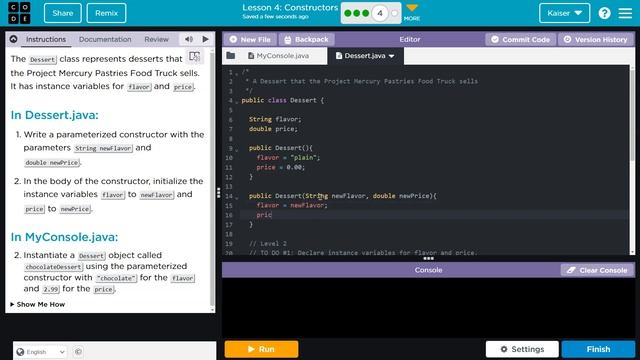Fold the constructor at line 9
Image resolution: width=640 pixels, height=360 pixels.
point(237,150)
